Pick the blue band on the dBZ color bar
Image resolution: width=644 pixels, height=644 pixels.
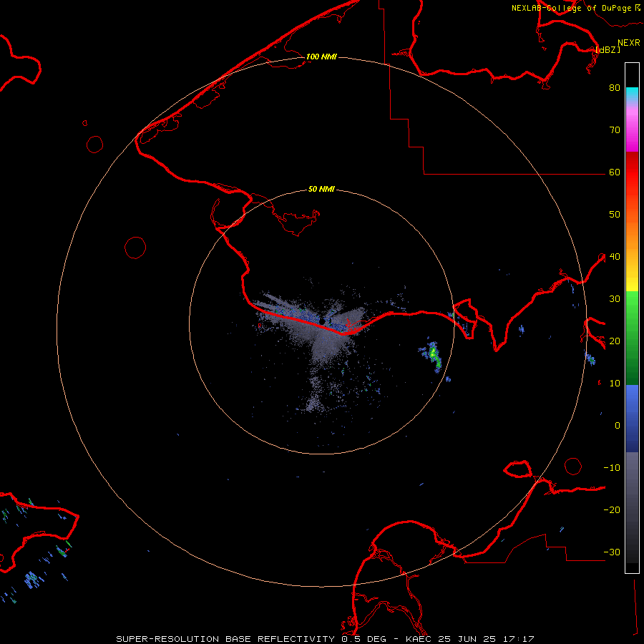pyautogui.click(x=632, y=419)
